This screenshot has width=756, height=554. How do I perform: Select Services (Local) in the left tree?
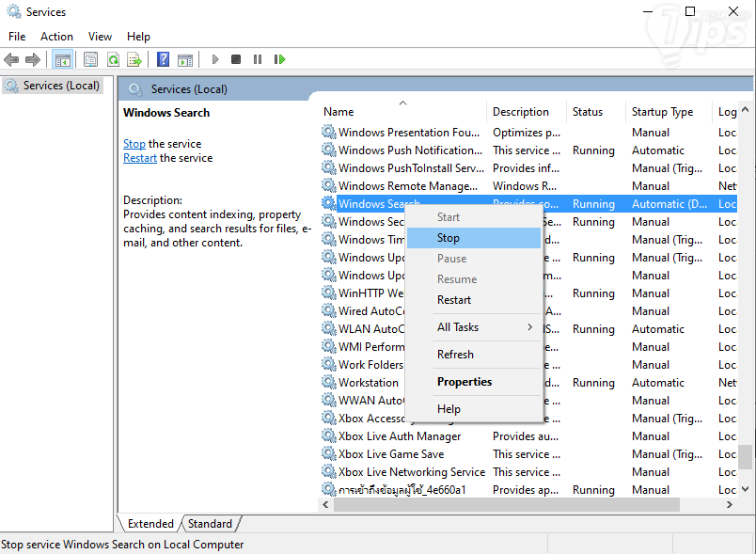click(61, 86)
